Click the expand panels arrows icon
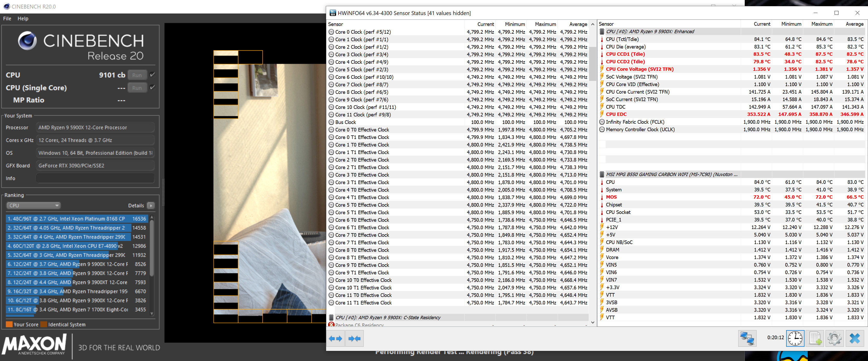Image resolution: width=868 pixels, height=361 pixels. tap(335, 338)
